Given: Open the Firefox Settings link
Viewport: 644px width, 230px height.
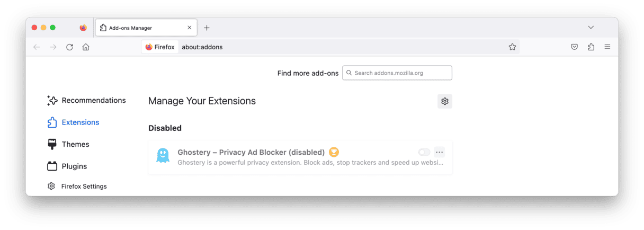Looking at the screenshot, I should [x=84, y=187].
